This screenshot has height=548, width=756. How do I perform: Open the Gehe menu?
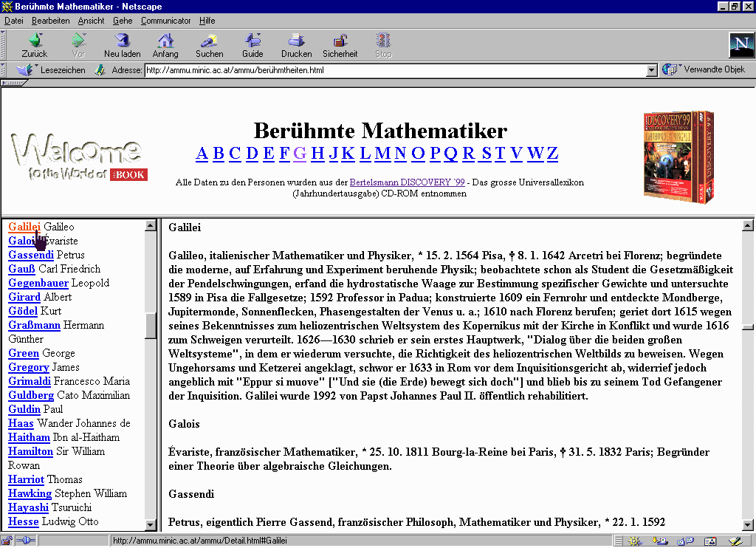coord(123,21)
